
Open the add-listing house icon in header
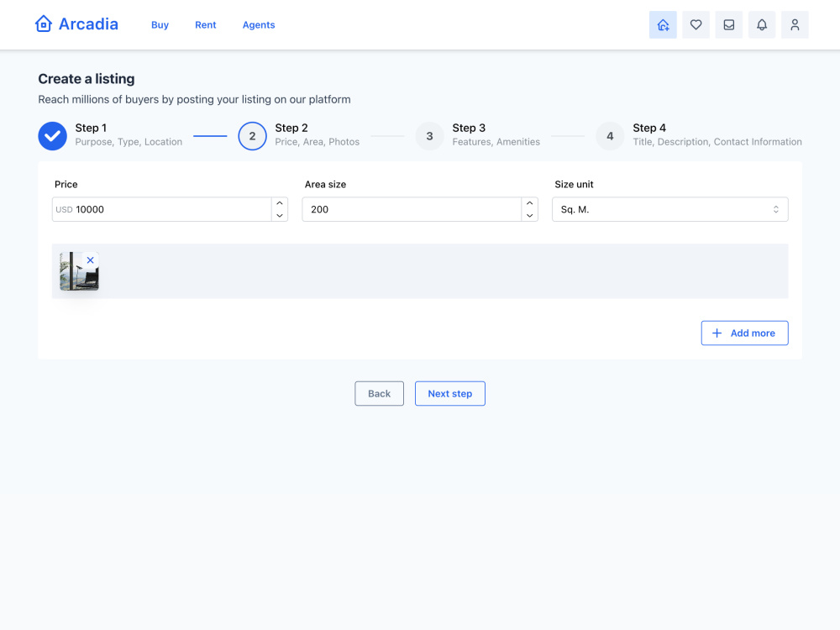click(663, 24)
